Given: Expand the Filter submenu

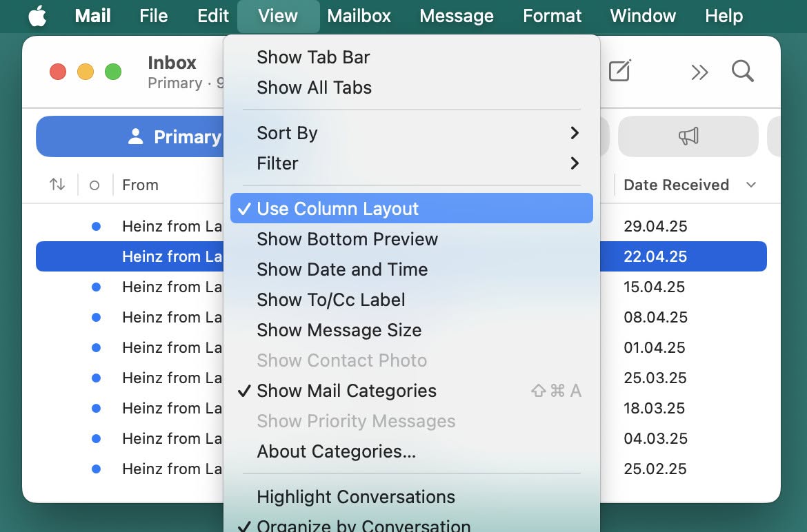Looking at the screenshot, I should [x=412, y=163].
